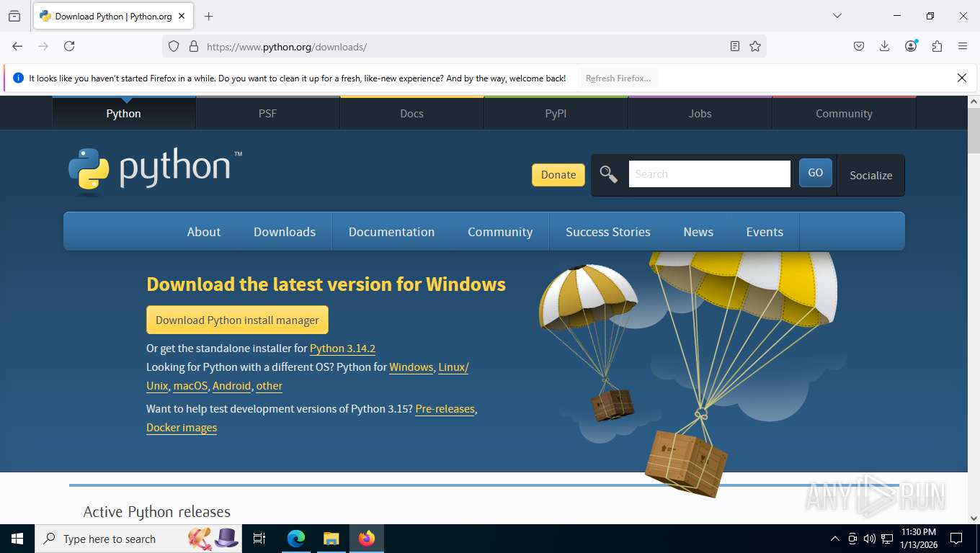The width and height of the screenshot is (980, 553).
Task: Show hidden system tray icons
Action: coord(835,539)
